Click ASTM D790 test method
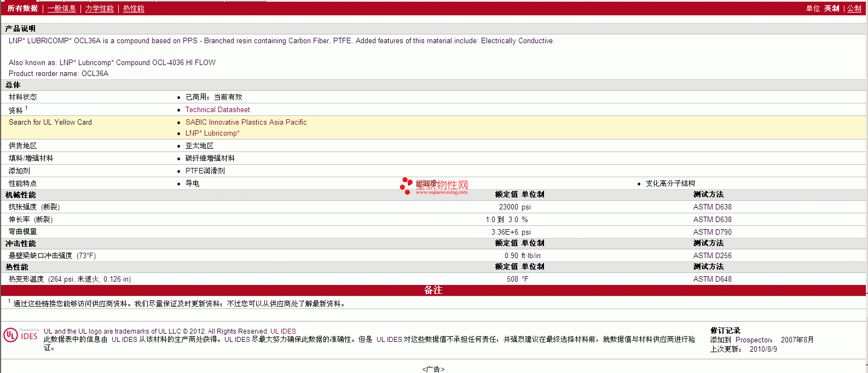 [712, 232]
